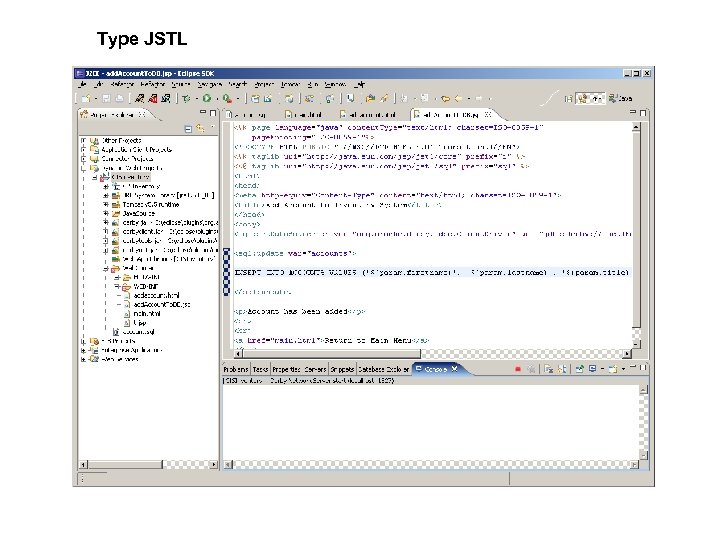Minimize the Project Explorer panel
The height and width of the screenshot is (540, 720).
[203, 112]
